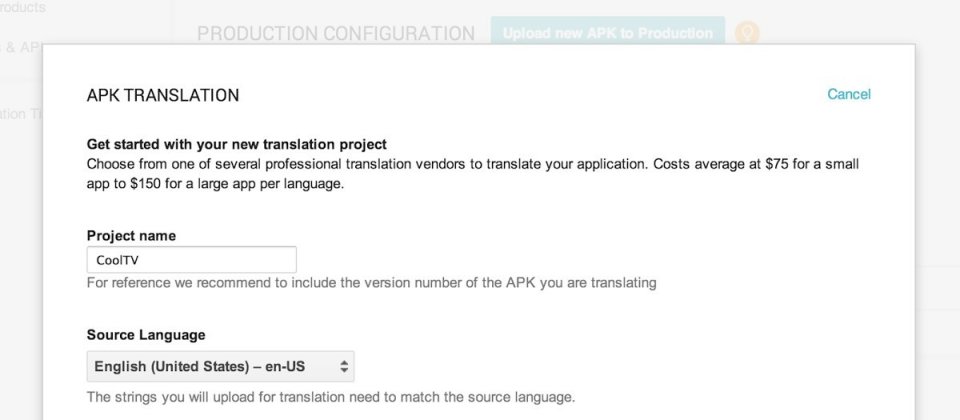Click the Project name label

click(x=131, y=236)
